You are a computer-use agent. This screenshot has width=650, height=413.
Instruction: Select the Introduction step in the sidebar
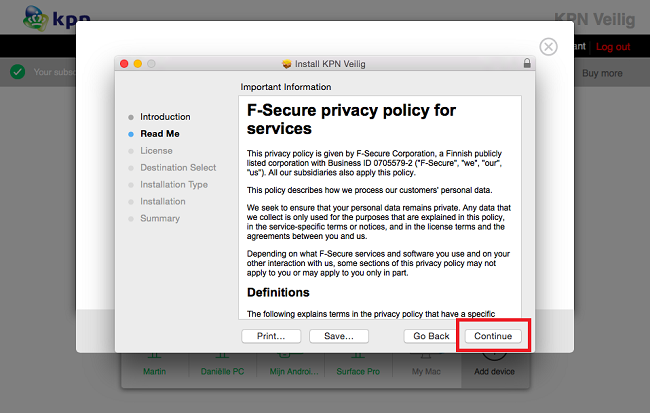164,117
